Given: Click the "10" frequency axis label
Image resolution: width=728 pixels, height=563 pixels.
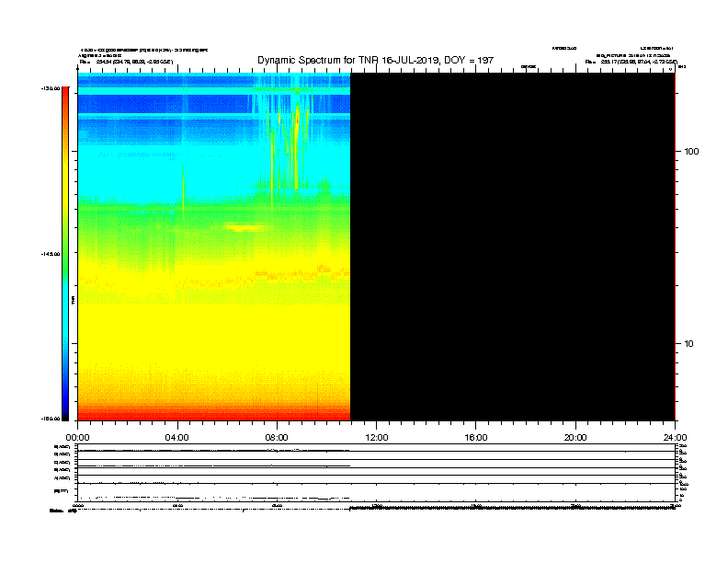Looking at the screenshot, I should (689, 344).
